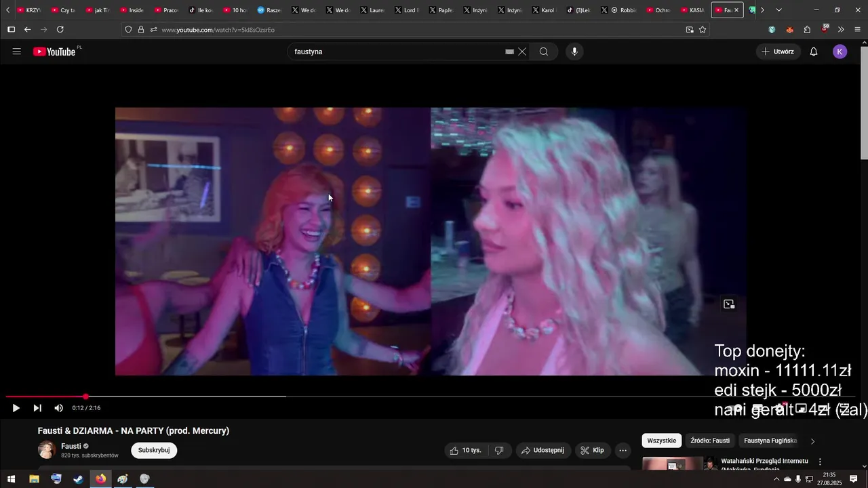This screenshot has height=488, width=868.
Task: List all tabs dropdown arrow
Action: pyautogui.click(x=778, y=10)
